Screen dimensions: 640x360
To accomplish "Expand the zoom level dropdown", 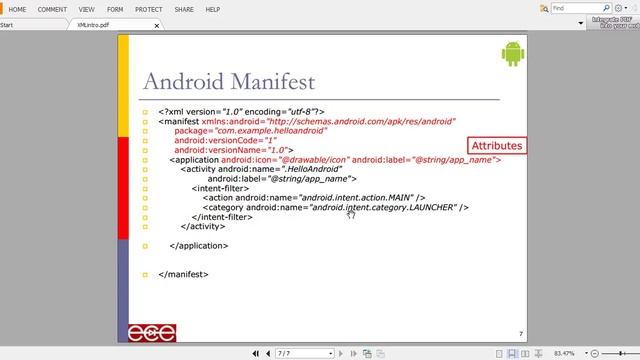I will [x=586, y=353].
